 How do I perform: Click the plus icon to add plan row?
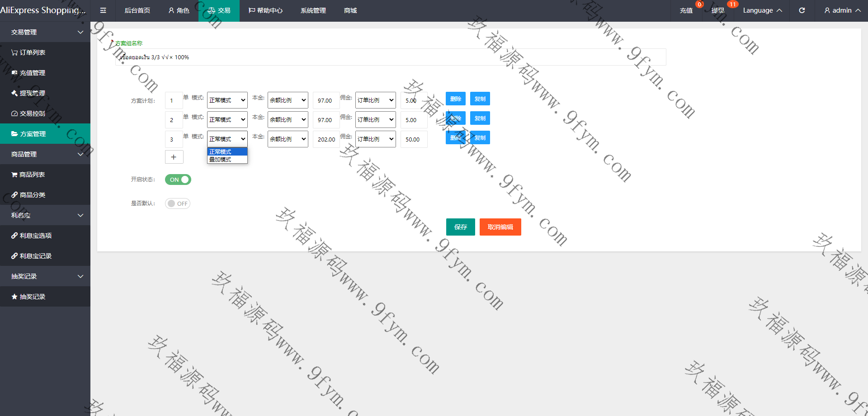tap(174, 157)
